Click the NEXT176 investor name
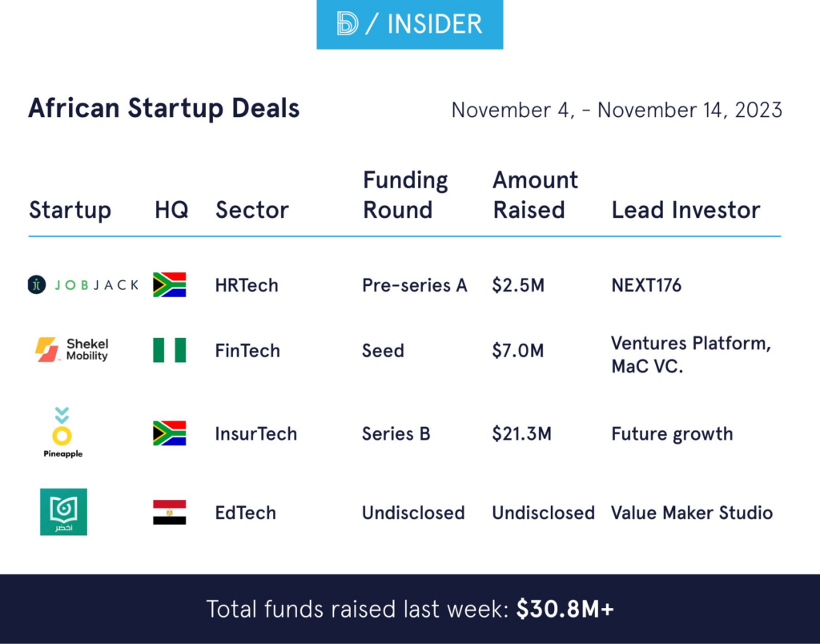The width and height of the screenshot is (820, 644). pyautogui.click(x=646, y=285)
